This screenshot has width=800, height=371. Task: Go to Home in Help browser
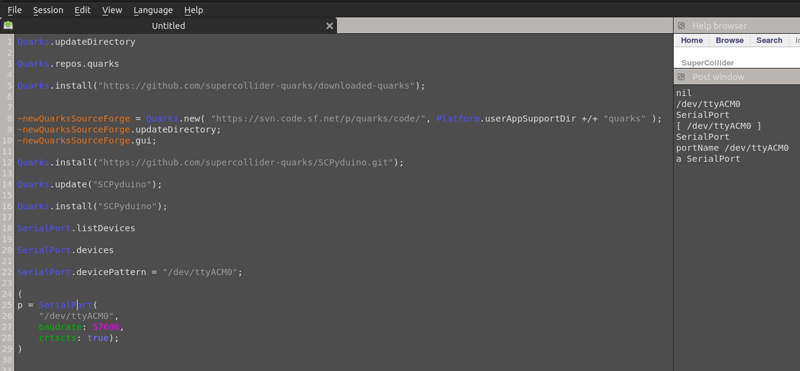click(692, 40)
